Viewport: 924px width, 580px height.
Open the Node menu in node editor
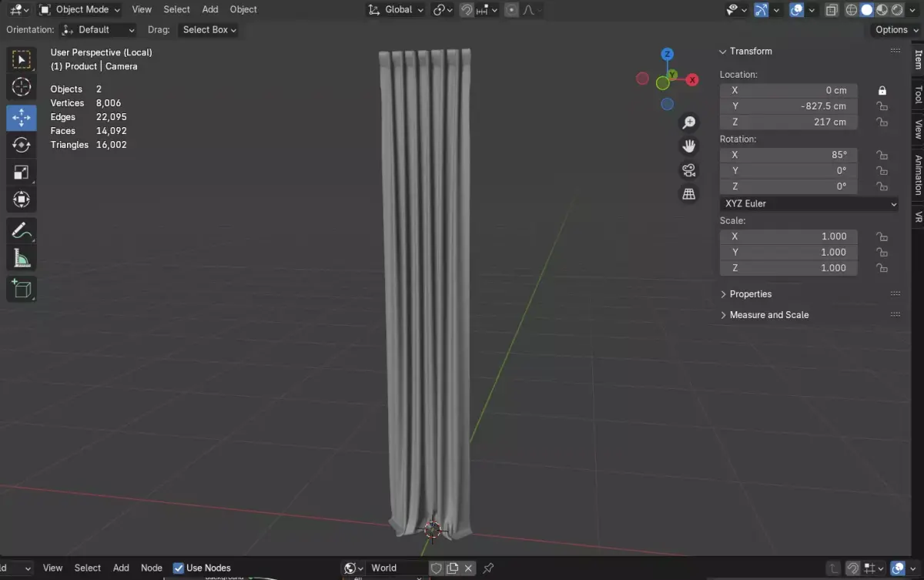coord(152,568)
